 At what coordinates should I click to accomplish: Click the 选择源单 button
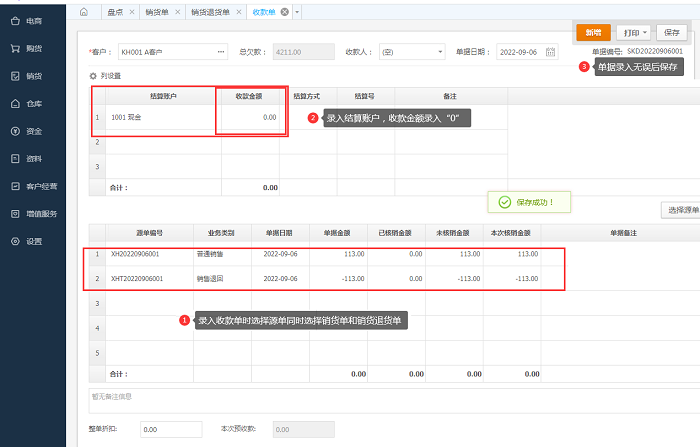pyautogui.click(x=682, y=210)
